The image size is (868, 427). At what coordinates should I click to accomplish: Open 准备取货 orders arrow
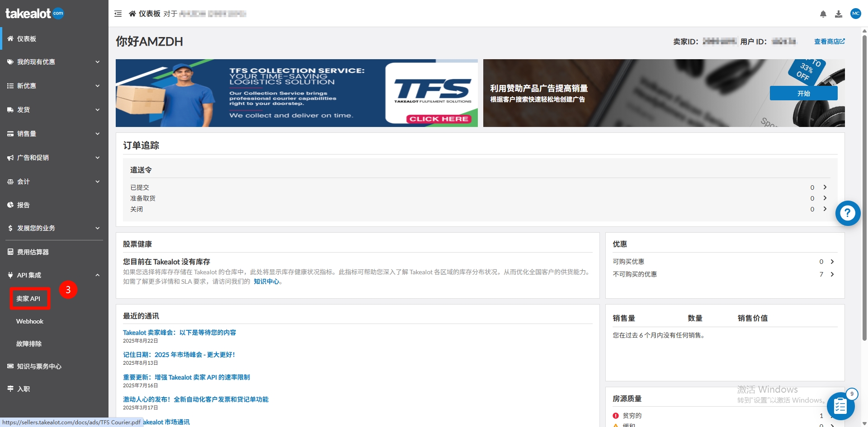825,198
